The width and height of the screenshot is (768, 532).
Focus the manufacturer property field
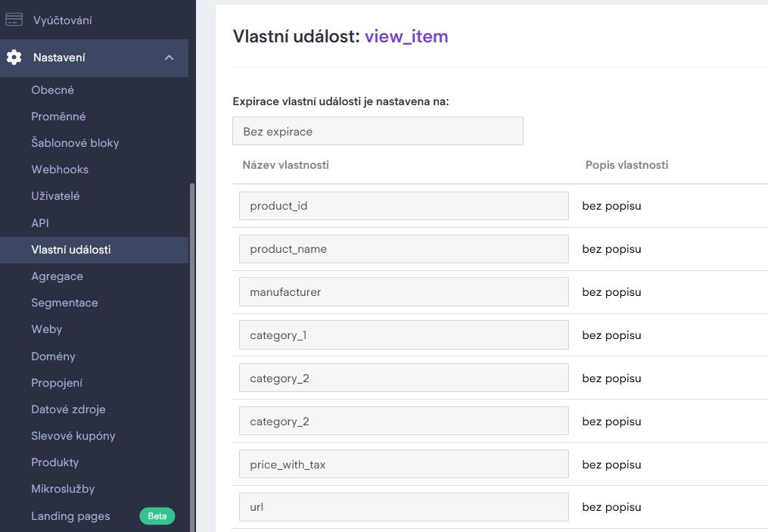(x=403, y=292)
